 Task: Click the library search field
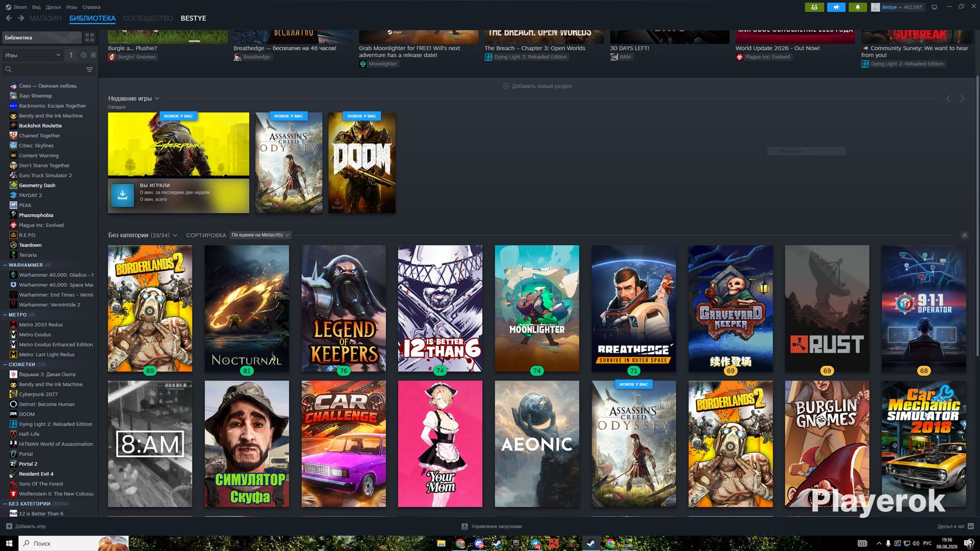pyautogui.click(x=49, y=69)
